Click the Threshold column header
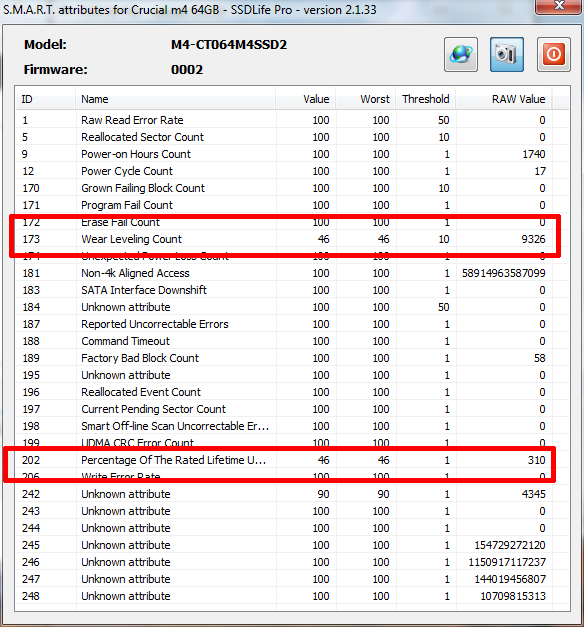584x627 pixels. pyautogui.click(x=426, y=99)
